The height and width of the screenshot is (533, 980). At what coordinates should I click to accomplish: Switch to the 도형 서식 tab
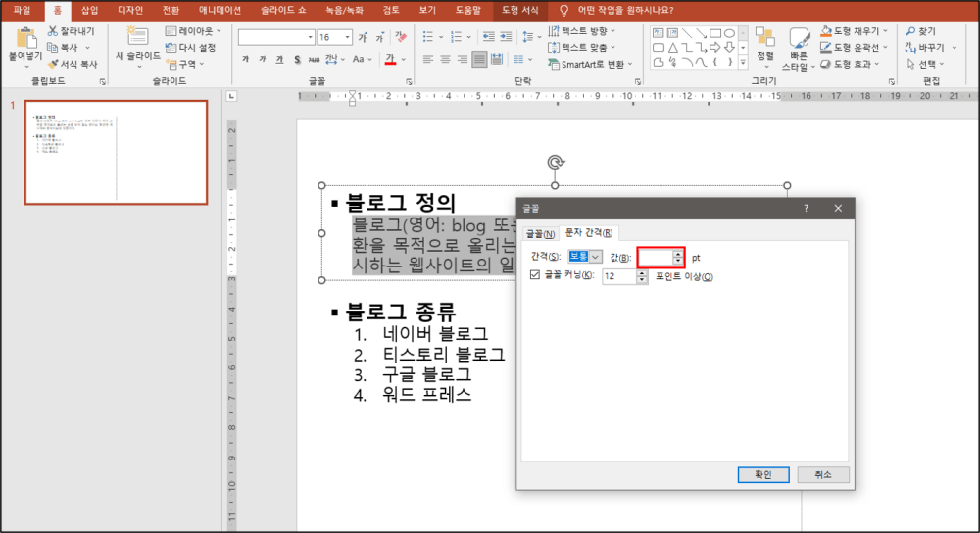click(519, 10)
